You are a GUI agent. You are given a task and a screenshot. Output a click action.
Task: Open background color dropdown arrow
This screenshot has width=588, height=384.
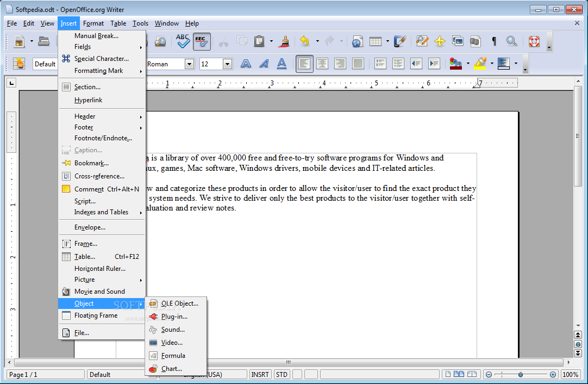pos(516,64)
